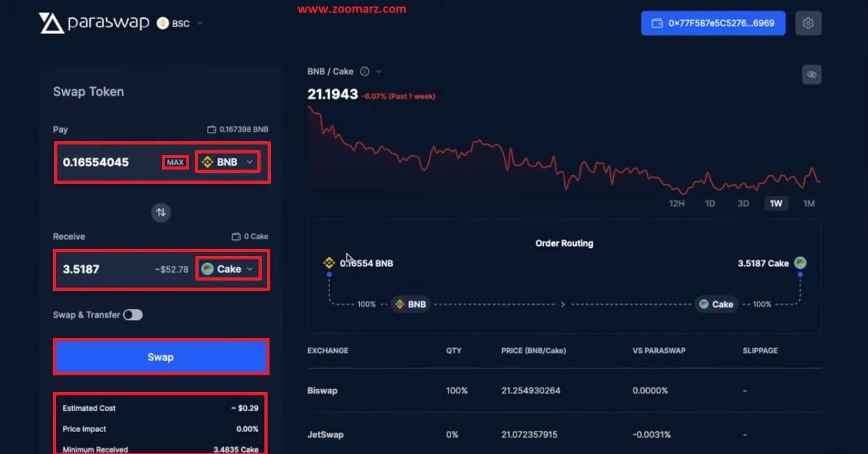Click the -6.07% (Past 1 week) label
Viewport: 868px width, 454px height.
pyautogui.click(x=399, y=96)
